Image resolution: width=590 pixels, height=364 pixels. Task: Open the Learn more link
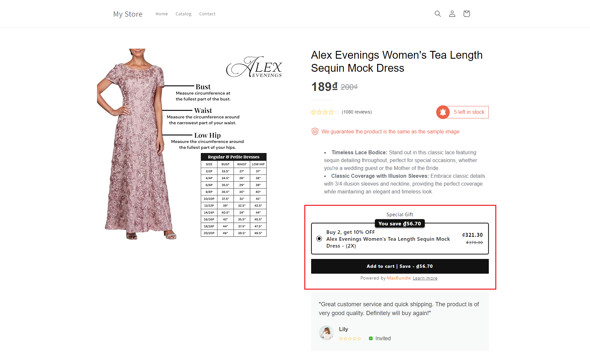[425, 278]
